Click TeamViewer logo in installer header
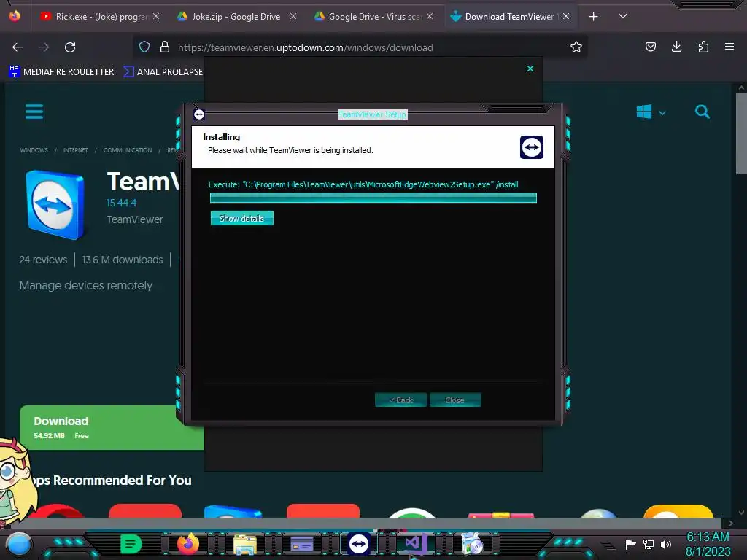 tap(532, 147)
